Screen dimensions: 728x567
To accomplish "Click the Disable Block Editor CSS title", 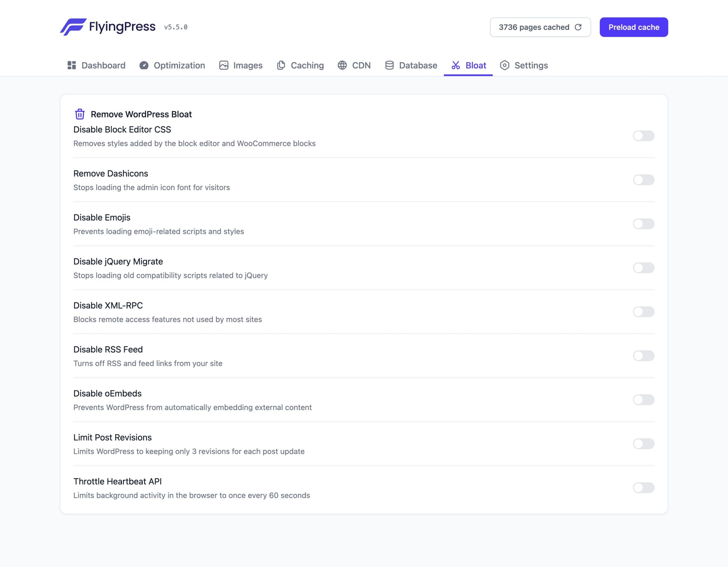I will coord(122,129).
